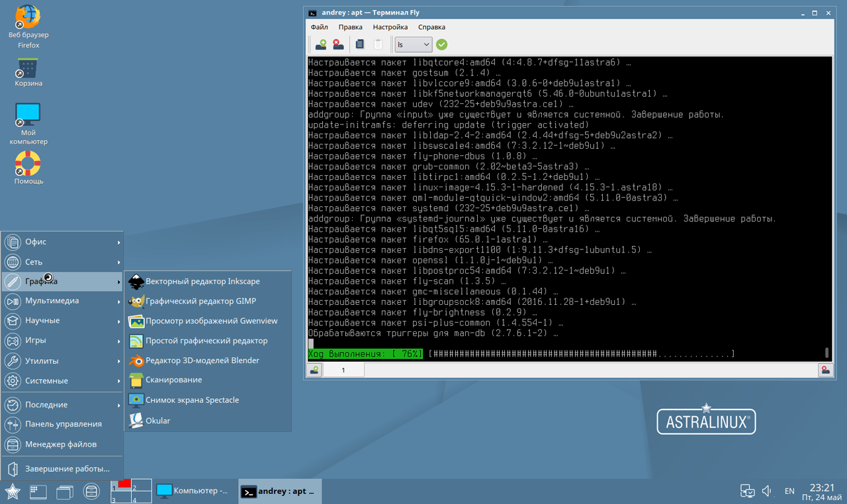Switch to virtual desktop 2 in pager

142,487
